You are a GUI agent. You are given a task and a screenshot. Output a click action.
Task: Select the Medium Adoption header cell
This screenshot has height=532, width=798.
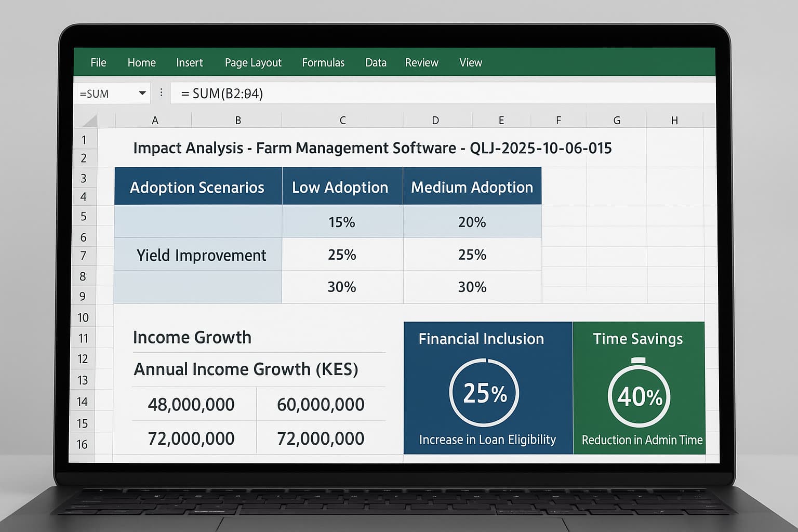click(x=472, y=187)
